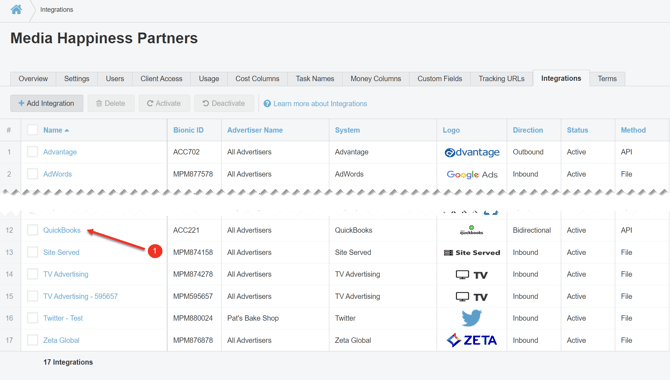Image resolution: width=670 pixels, height=380 pixels.
Task: Open the Terms tab
Action: 607,79
